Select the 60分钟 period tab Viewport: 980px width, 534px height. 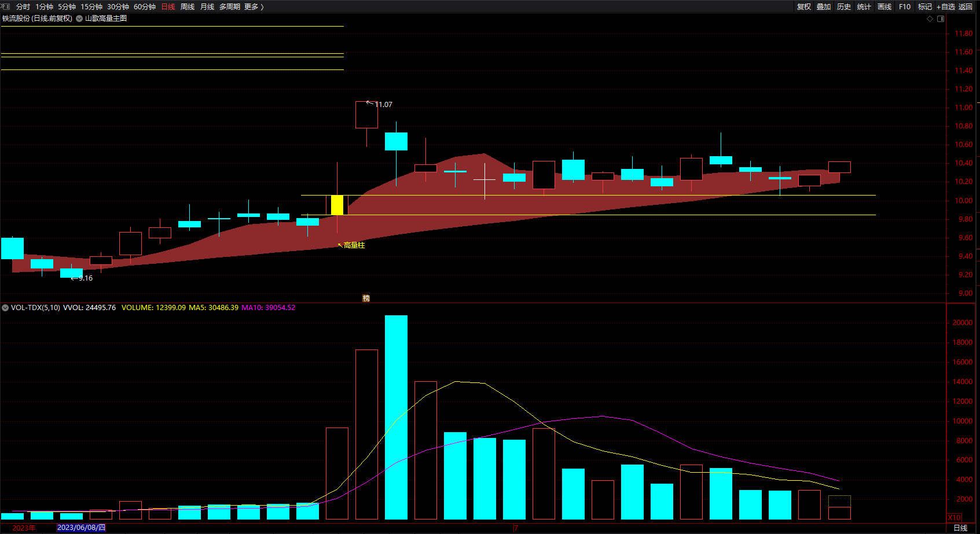coord(145,6)
